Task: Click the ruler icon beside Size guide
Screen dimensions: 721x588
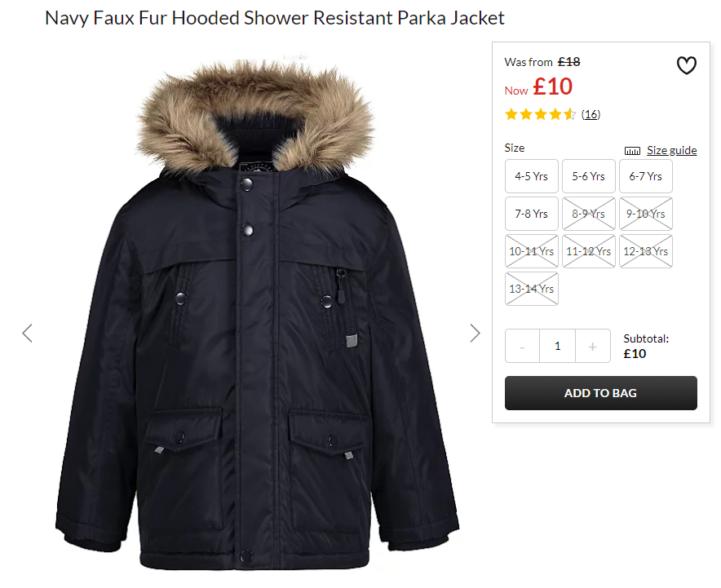Action: pyautogui.click(x=632, y=151)
